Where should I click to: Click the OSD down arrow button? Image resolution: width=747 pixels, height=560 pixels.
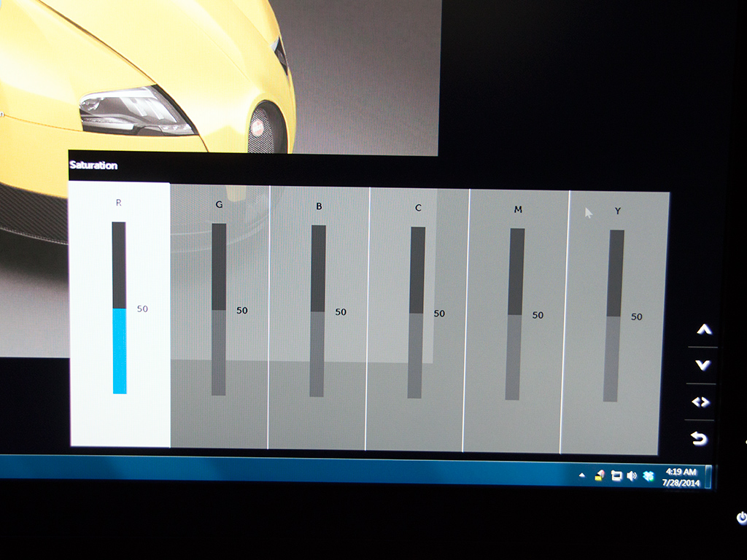tap(703, 365)
